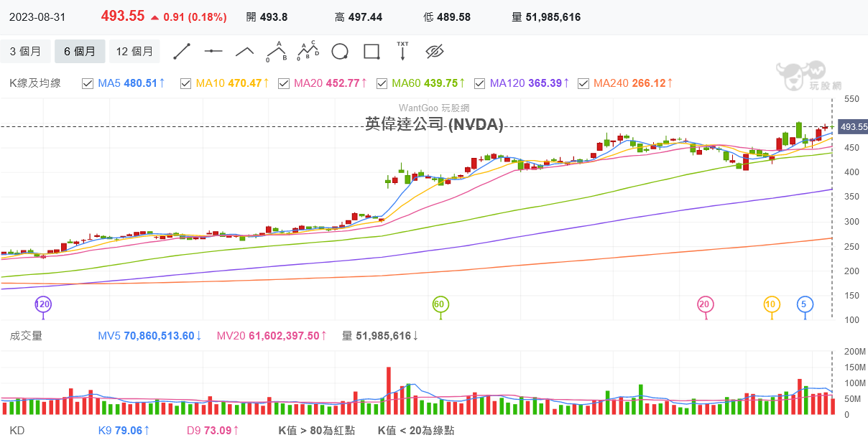This screenshot has width=868, height=440.
Task: Click the K9 79.06 value
Action: click(124, 431)
